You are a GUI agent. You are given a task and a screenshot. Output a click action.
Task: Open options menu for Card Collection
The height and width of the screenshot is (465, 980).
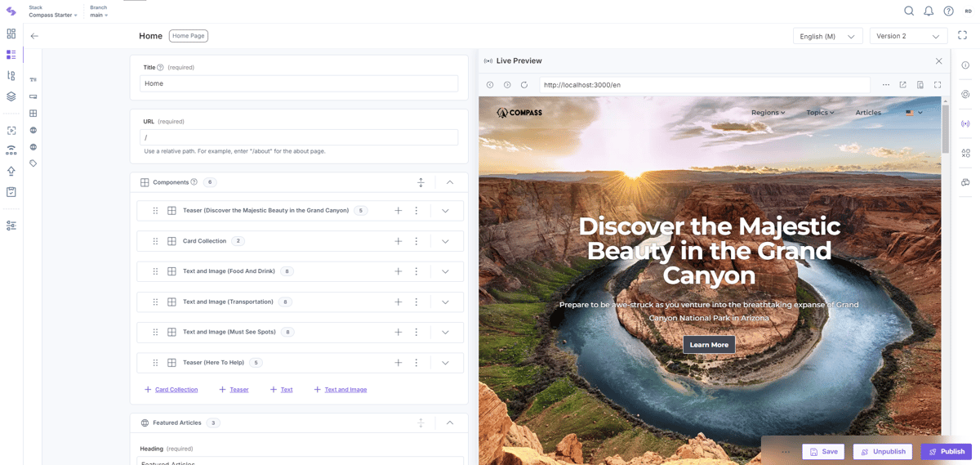(x=416, y=241)
